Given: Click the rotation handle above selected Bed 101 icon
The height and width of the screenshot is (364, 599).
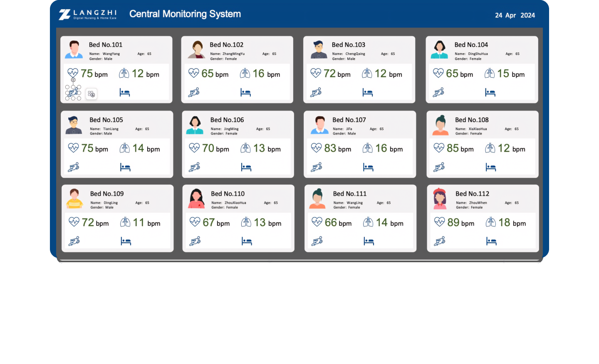Looking at the screenshot, I should 73,80.
